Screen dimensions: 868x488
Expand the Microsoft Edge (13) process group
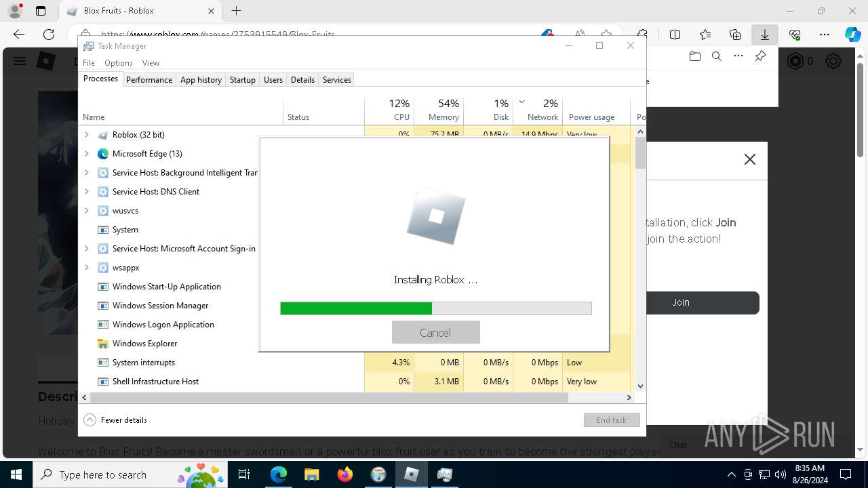click(86, 154)
